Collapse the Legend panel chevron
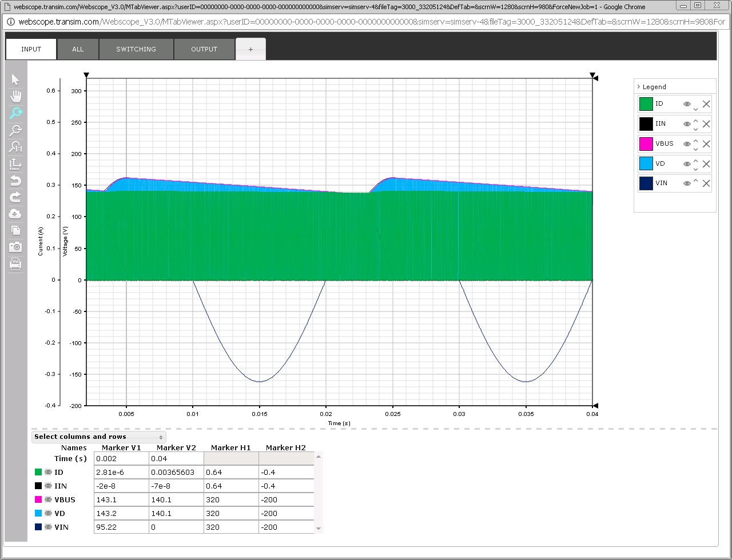Viewport: 732px width, 560px height. [638, 87]
